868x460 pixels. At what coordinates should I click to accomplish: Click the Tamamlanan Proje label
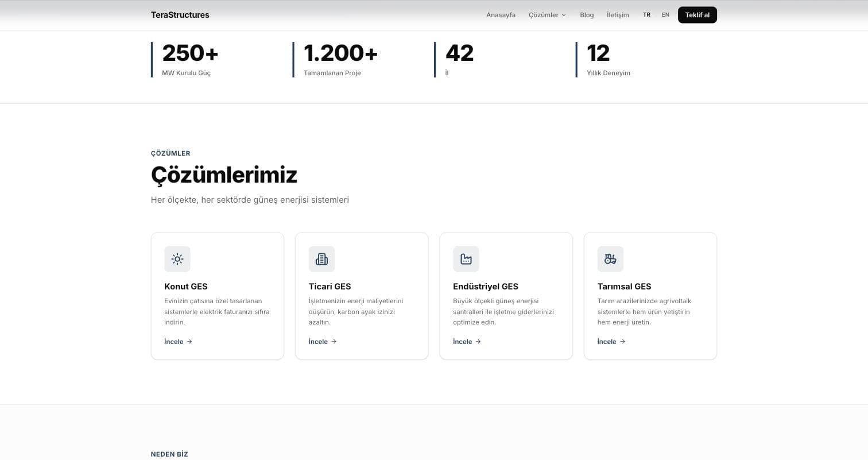pyautogui.click(x=332, y=73)
